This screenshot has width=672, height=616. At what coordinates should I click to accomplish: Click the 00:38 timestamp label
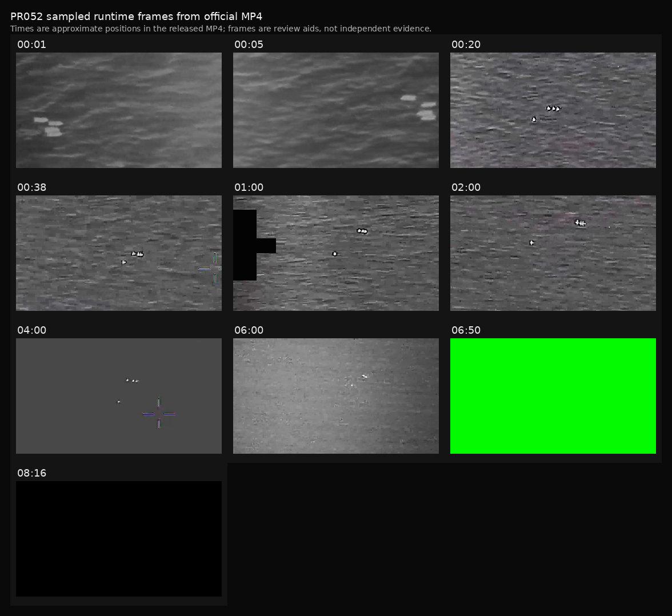click(x=32, y=187)
